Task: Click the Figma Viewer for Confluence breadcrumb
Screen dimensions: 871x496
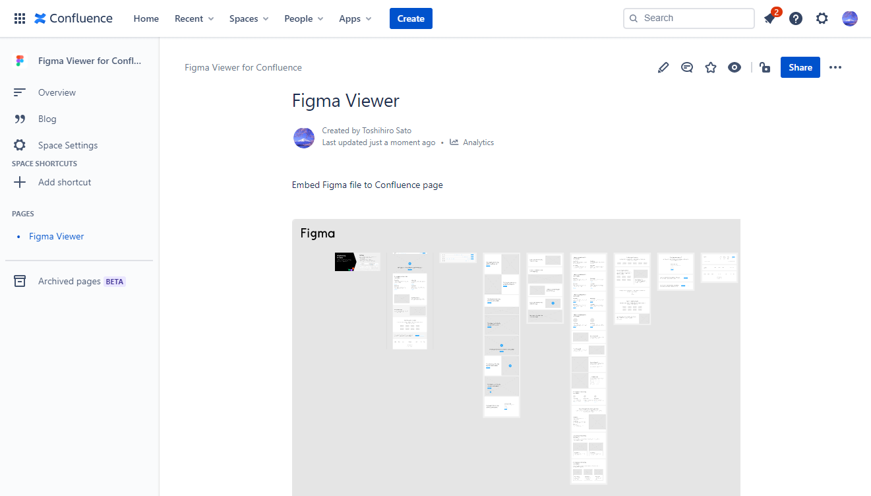Action: tap(243, 67)
